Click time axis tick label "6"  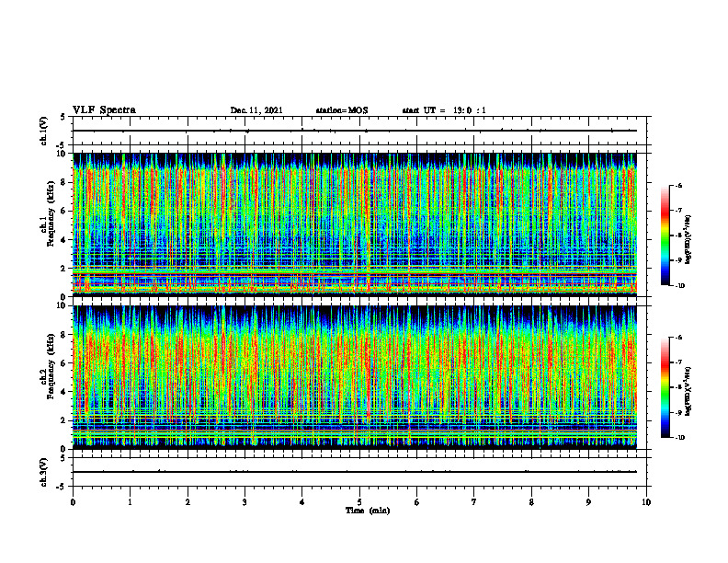click(x=417, y=502)
